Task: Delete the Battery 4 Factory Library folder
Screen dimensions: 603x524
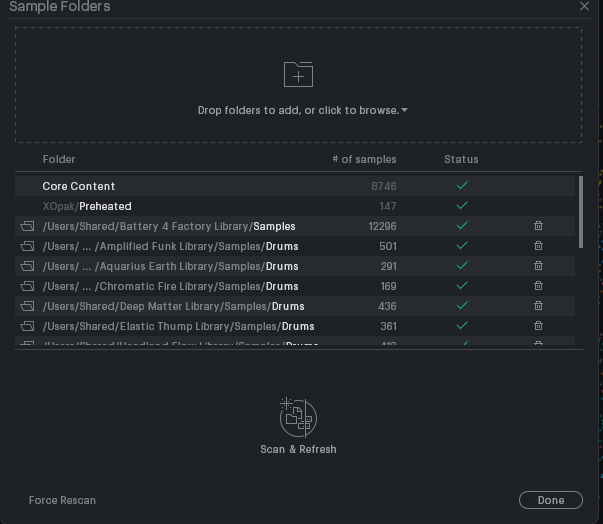Action: coord(538,226)
